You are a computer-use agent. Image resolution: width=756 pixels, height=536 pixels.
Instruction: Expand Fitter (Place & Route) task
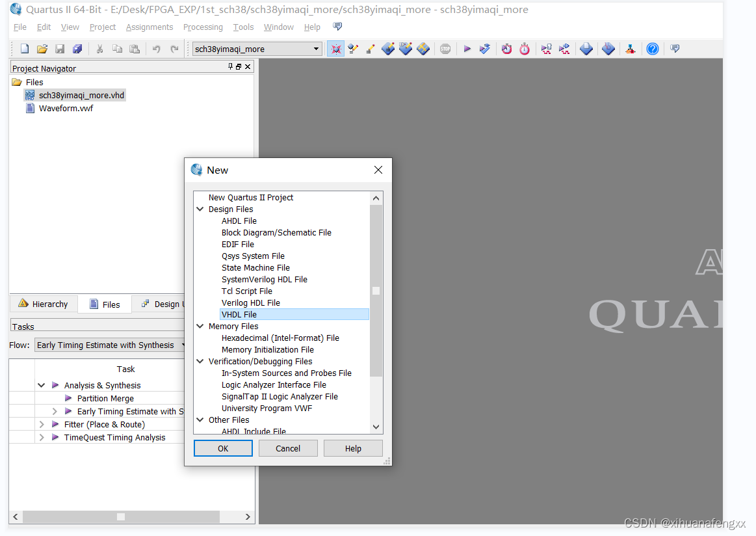click(x=42, y=424)
